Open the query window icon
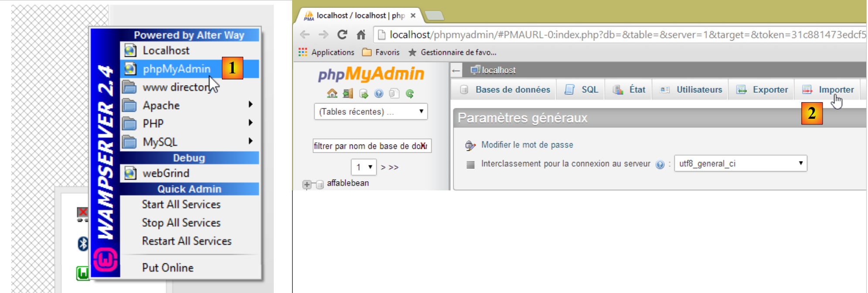 (364, 93)
